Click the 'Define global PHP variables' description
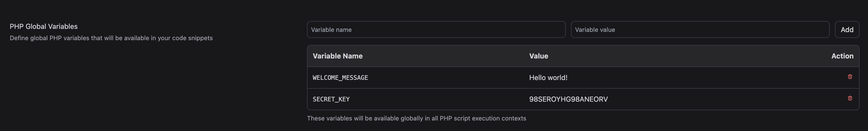The image size is (868, 131). (x=111, y=38)
